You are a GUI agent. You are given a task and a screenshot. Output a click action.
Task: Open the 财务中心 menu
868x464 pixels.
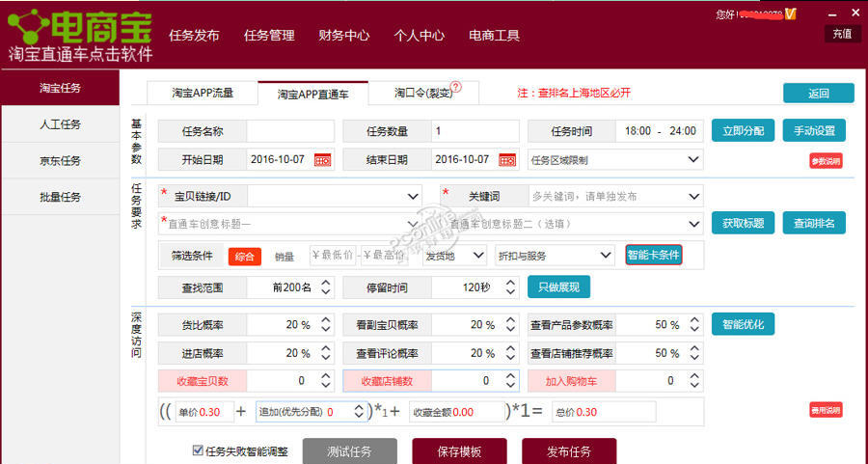tap(343, 36)
